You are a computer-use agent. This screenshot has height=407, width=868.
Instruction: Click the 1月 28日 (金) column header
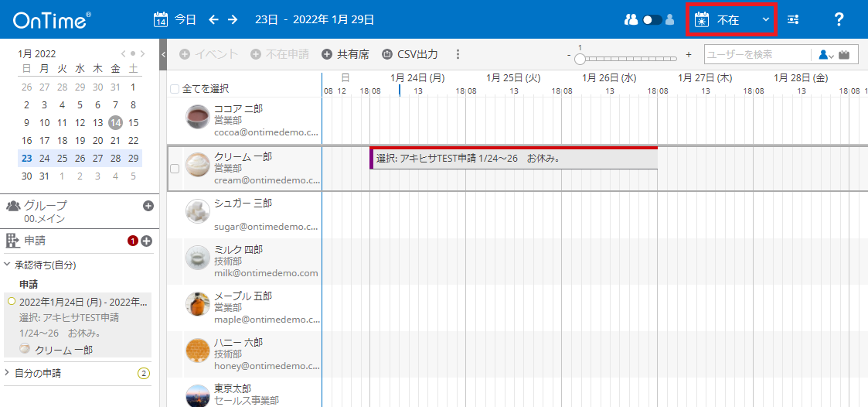coord(801,77)
